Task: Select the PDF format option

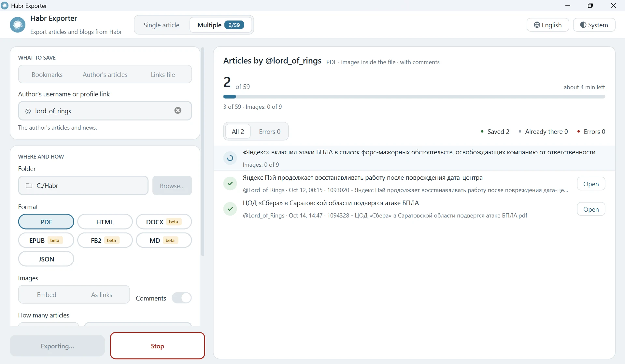Action: click(46, 222)
